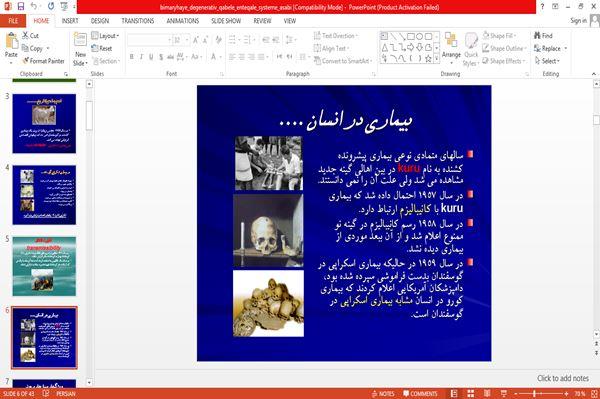The image size is (600, 399).
Task: Activate the Format Painter
Action: tap(43, 61)
